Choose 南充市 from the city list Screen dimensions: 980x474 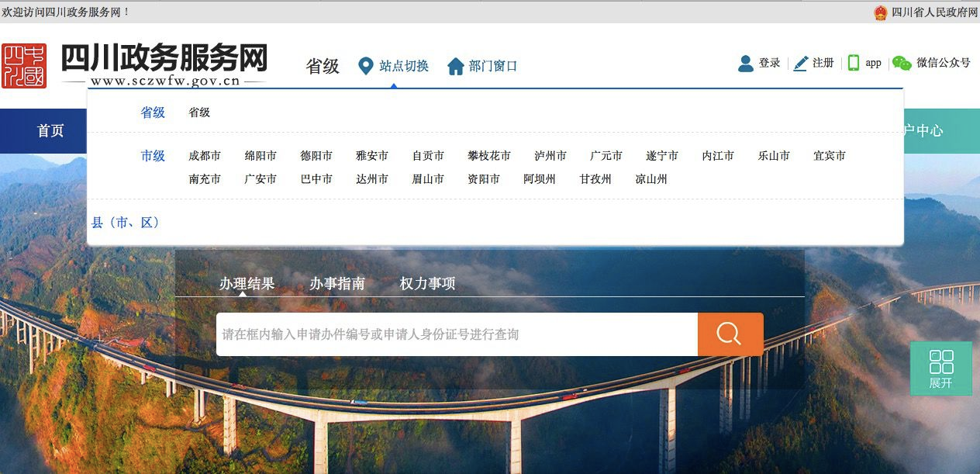pyautogui.click(x=205, y=179)
